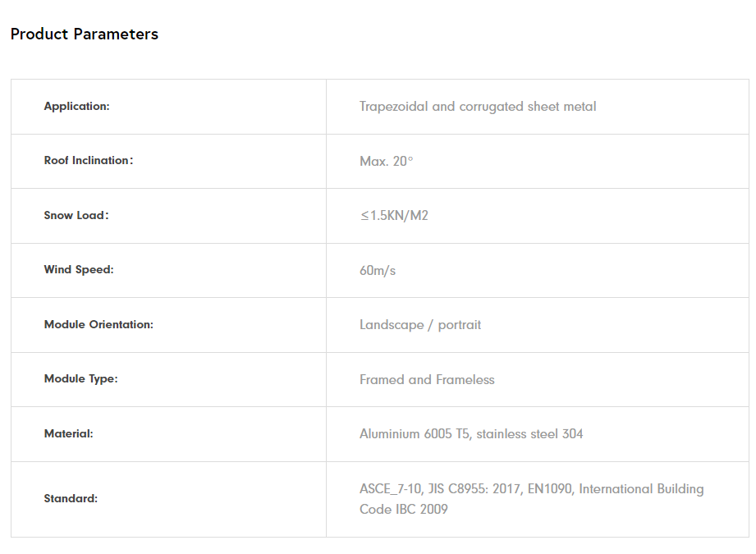Viewport: 756px width, 554px height.
Task: Select the Snow Load label
Action: pos(76,216)
